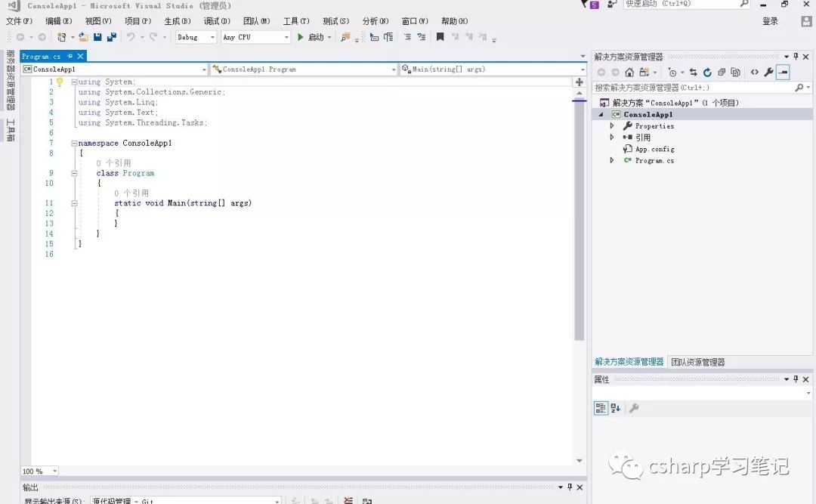Open the 编辑(E) menu

(x=59, y=21)
